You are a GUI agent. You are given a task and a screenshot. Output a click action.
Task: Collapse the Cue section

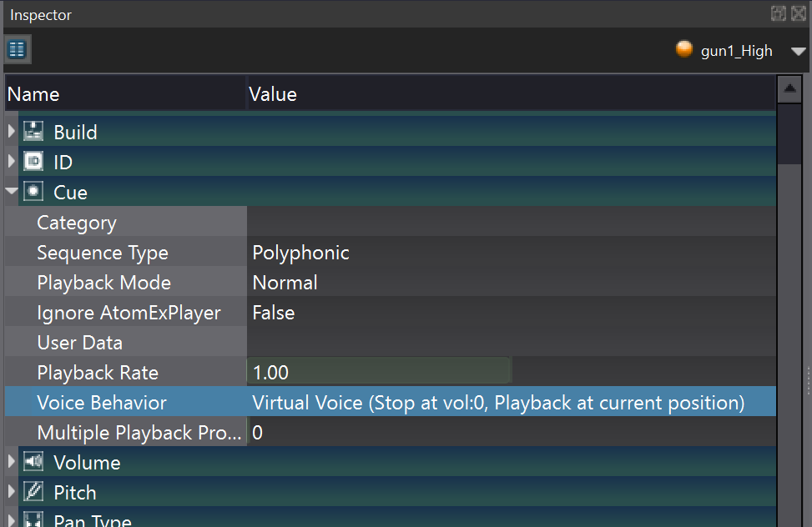click(12, 191)
